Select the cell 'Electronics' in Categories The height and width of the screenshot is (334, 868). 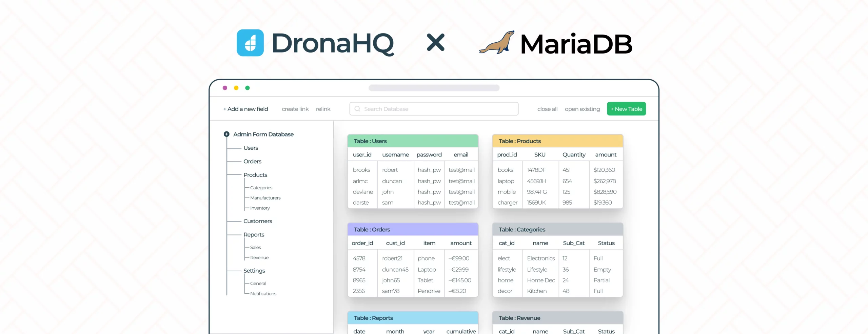541,258
